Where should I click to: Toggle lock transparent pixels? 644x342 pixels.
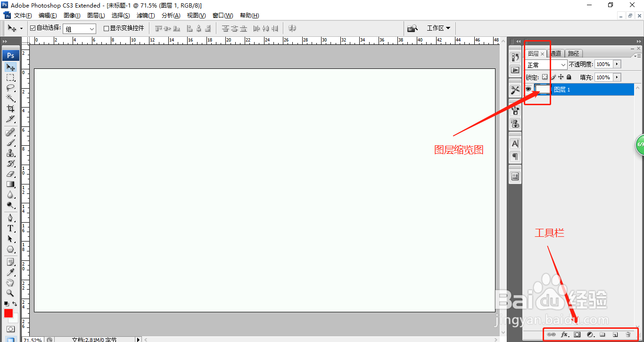click(545, 77)
